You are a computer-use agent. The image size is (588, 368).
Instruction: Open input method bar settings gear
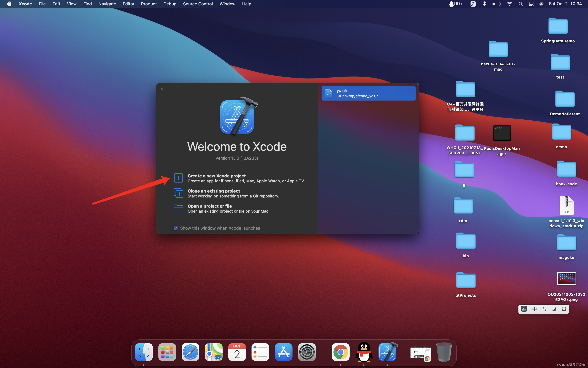(564, 309)
